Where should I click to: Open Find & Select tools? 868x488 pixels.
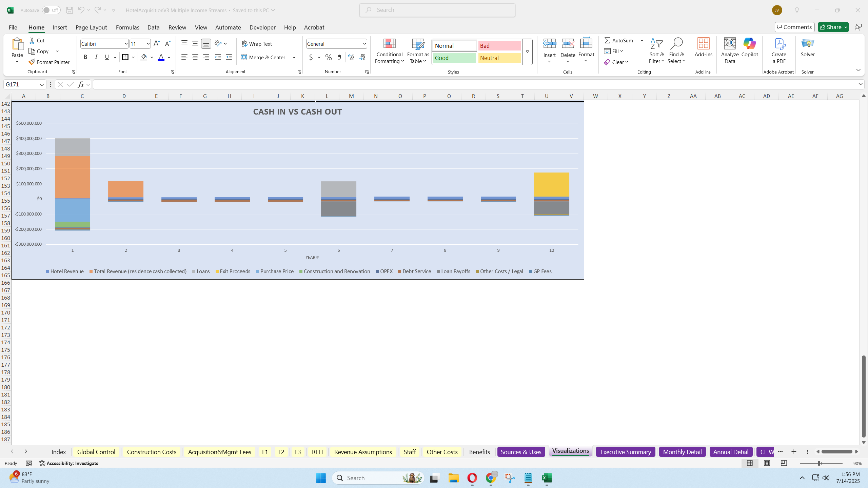677,51
